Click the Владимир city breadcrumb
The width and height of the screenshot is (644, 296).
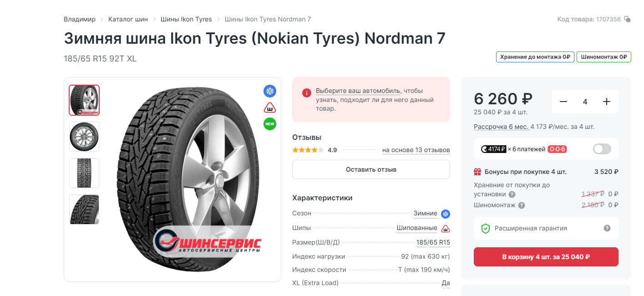[80, 19]
